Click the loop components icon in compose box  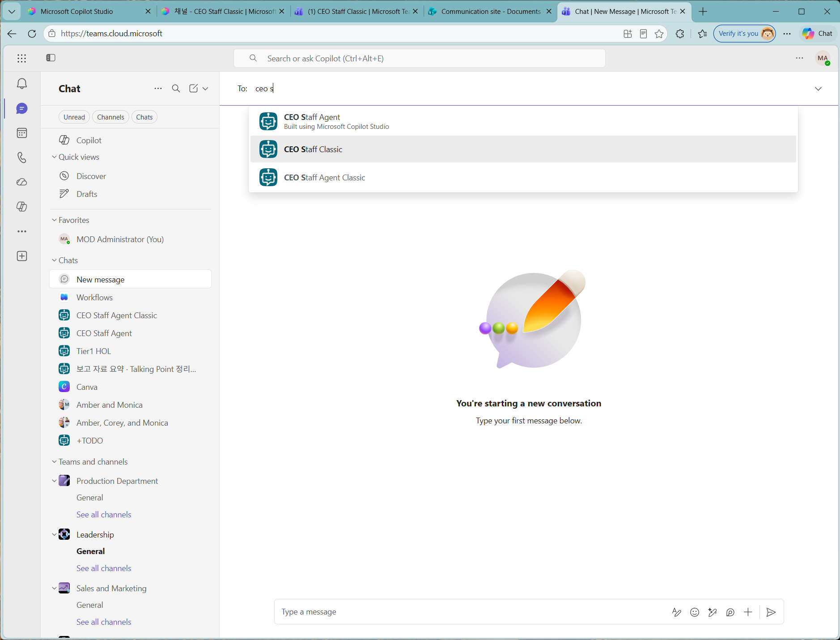tap(730, 612)
